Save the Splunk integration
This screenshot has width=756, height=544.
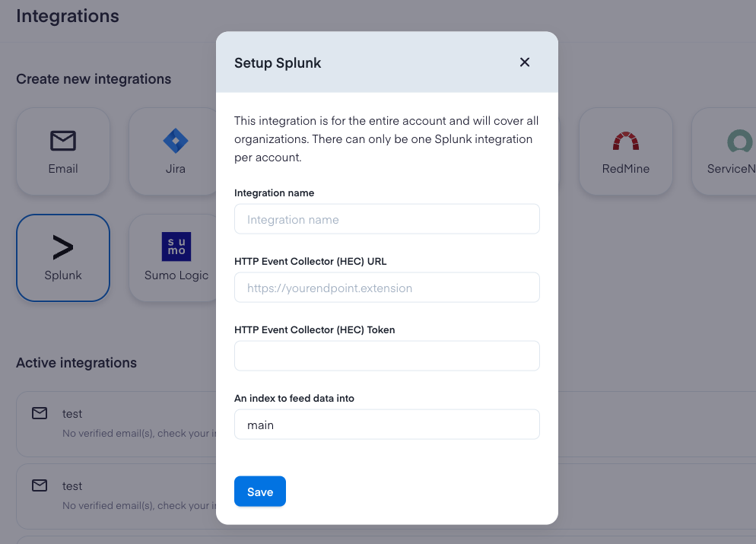point(260,492)
